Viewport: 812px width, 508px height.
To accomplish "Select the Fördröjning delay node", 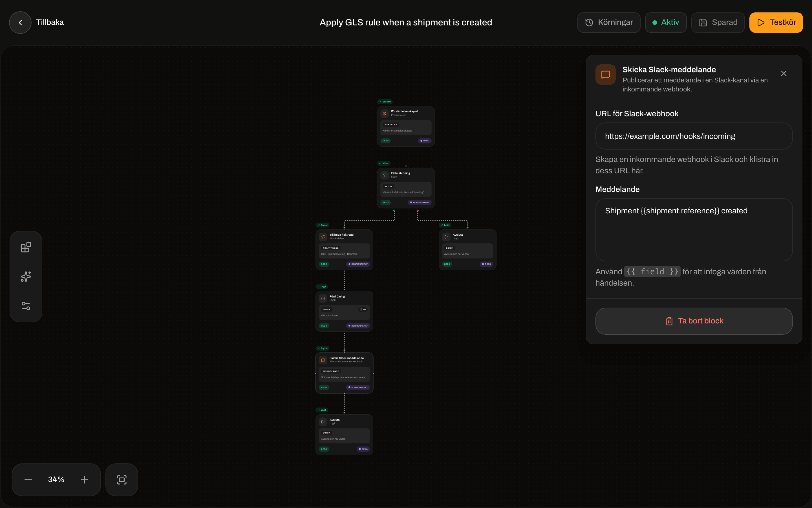I will pyautogui.click(x=344, y=312).
